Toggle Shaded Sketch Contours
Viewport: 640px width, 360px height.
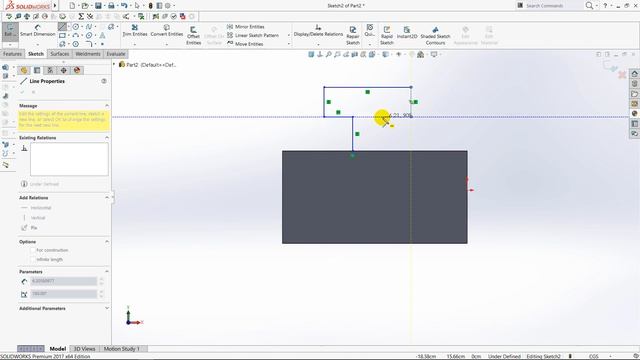(x=435, y=35)
